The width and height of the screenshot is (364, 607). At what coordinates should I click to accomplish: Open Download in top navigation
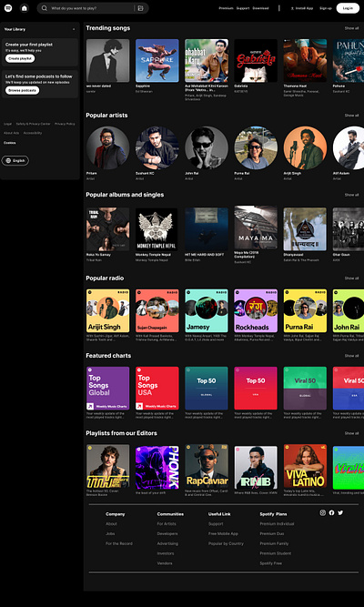(x=260, y=8)
